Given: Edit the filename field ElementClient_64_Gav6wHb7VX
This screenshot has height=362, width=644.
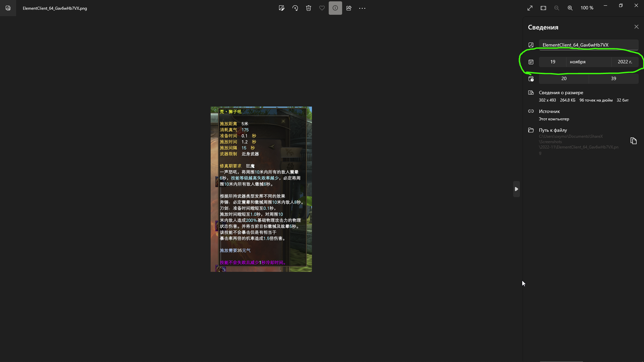Looking at the screenshot, I should (588, 45).
